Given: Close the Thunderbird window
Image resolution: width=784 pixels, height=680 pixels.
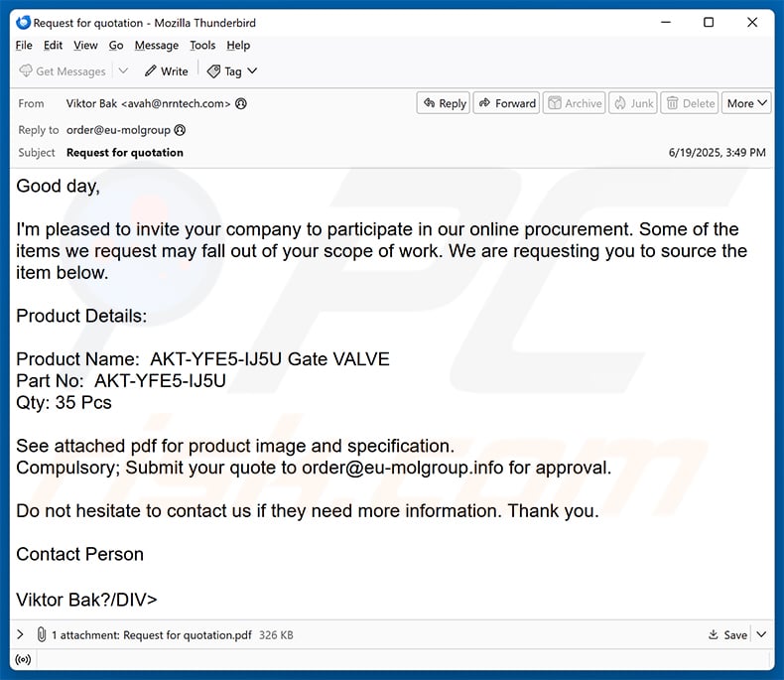Looking at the screenshot, I should pyautogui.click(x=752, y=22).
